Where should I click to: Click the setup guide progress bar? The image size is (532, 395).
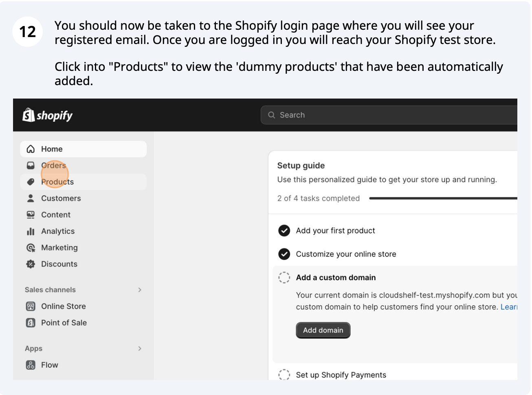tap(443, 198)
